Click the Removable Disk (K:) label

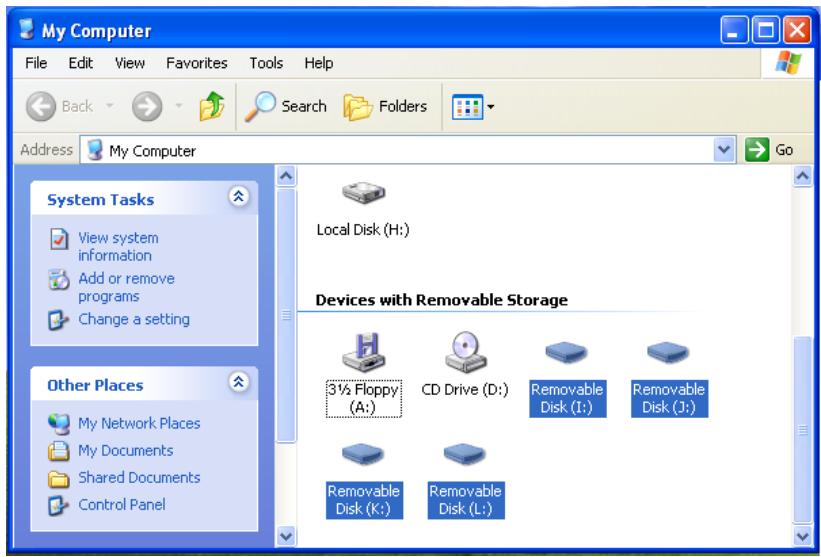tap(364, 500)
